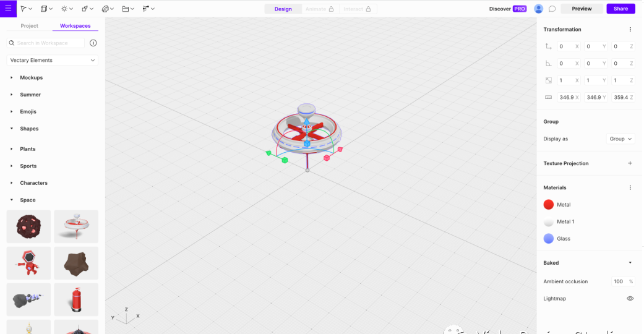Open Transformation panel options menu

(x=630, y=30)
